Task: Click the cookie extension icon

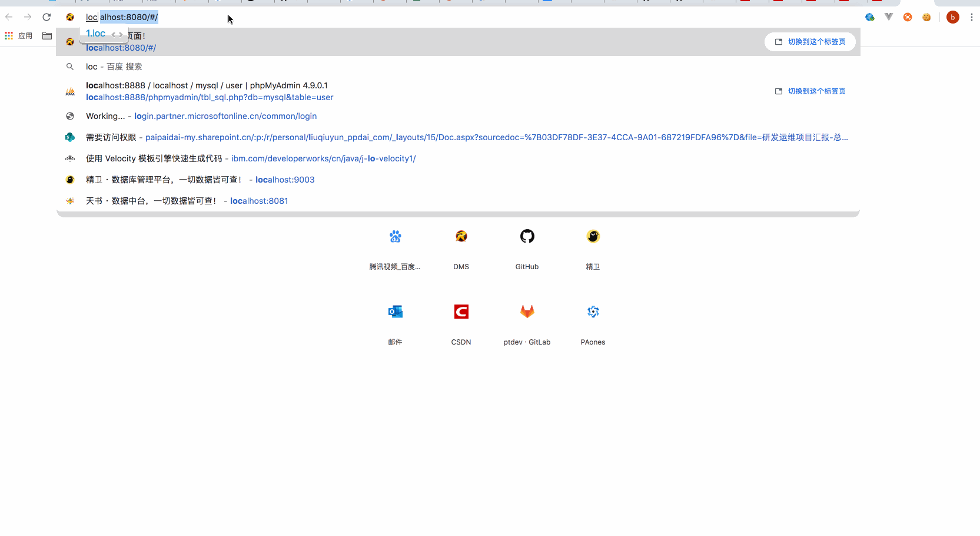Action: [926, 17]
